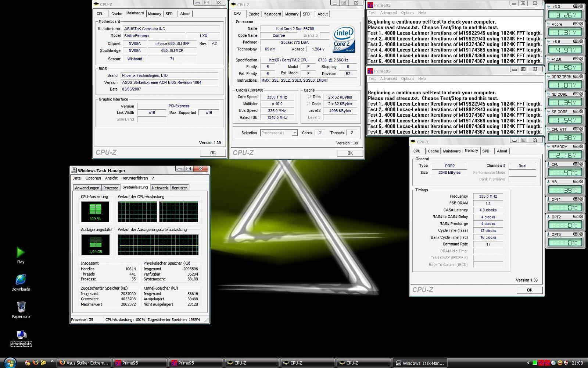Click the green Task Manager tray icon
Viewport: 588px width, 368px height.
tap(535, 363)
